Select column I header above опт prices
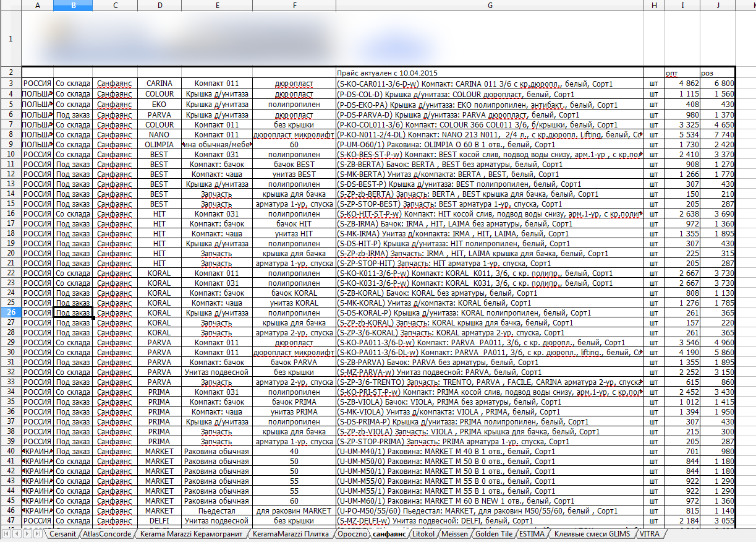 (x=682, y=6)
